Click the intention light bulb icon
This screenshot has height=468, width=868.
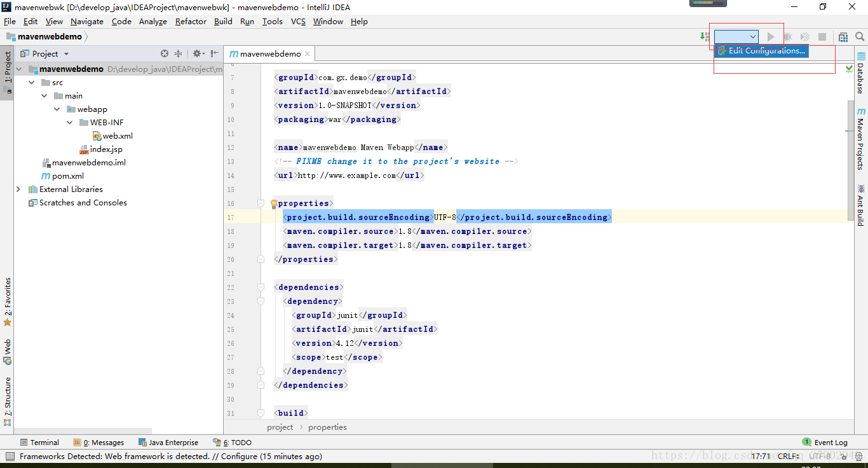pos(274,204)
